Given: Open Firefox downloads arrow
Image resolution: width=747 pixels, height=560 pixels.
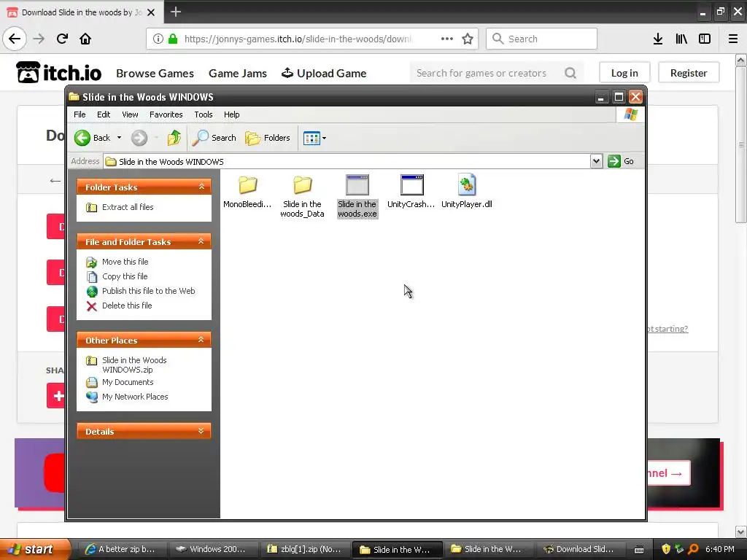Looking at the screenshot, I should pos(658,39).
